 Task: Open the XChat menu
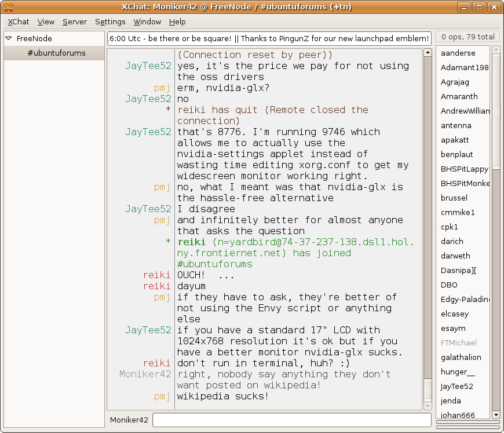click(19, 22)
